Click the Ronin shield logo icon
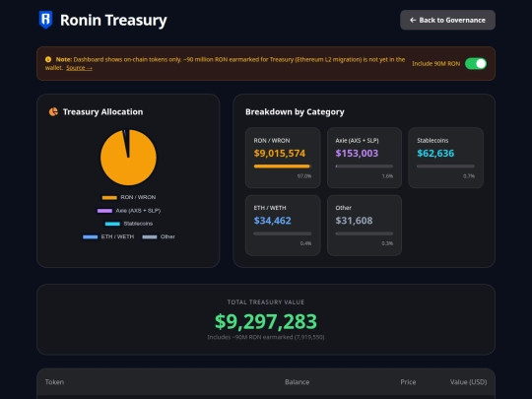532x399 pixels. tap(45, 20)
